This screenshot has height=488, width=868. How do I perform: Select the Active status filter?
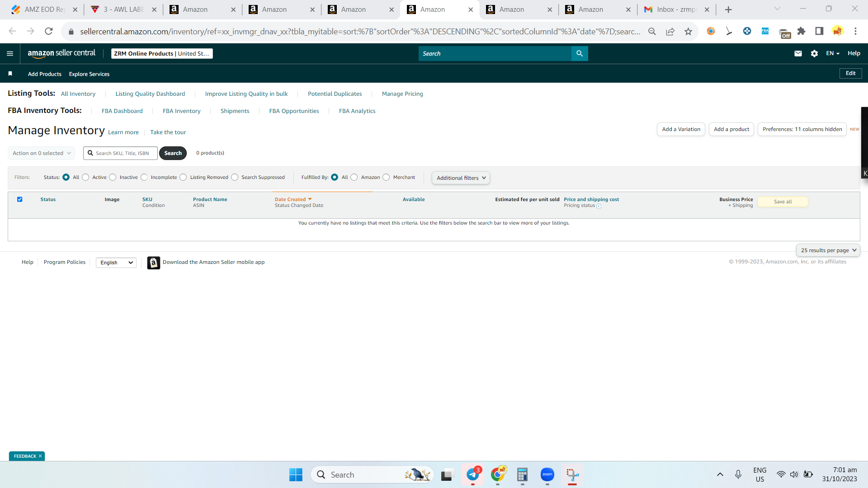tap(85, 177)
